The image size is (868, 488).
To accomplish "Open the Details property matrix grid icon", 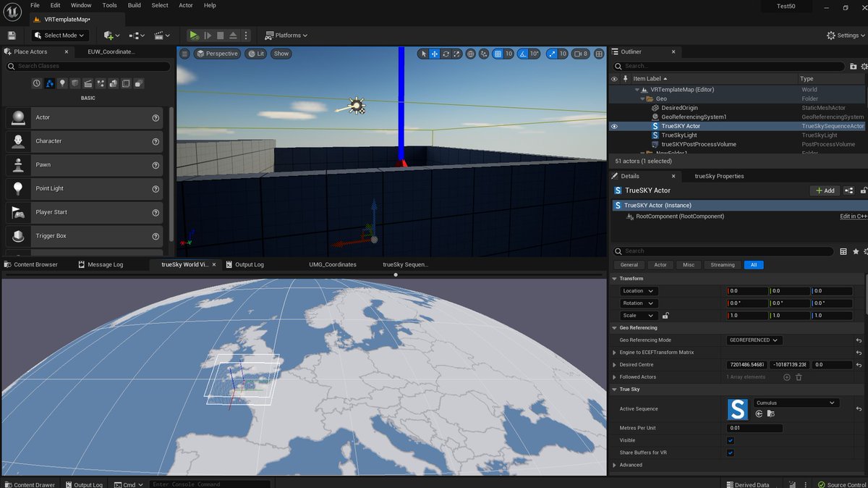I will point(843,251).
